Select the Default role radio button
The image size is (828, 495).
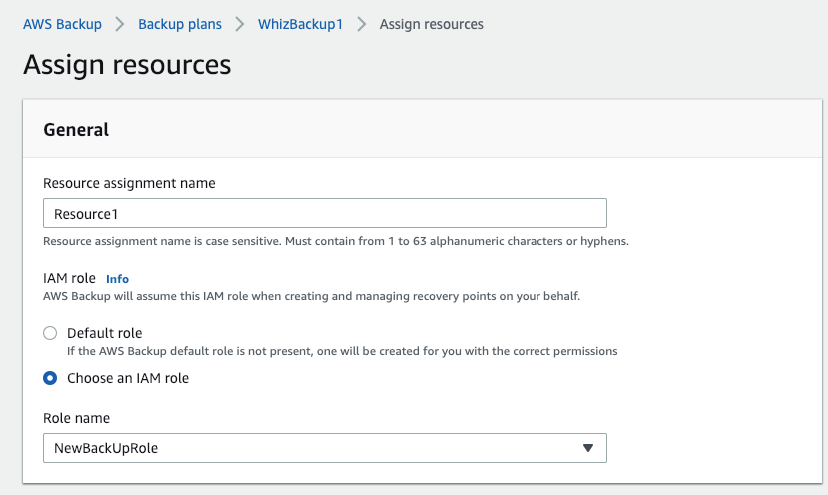click(x=50, y=333)
